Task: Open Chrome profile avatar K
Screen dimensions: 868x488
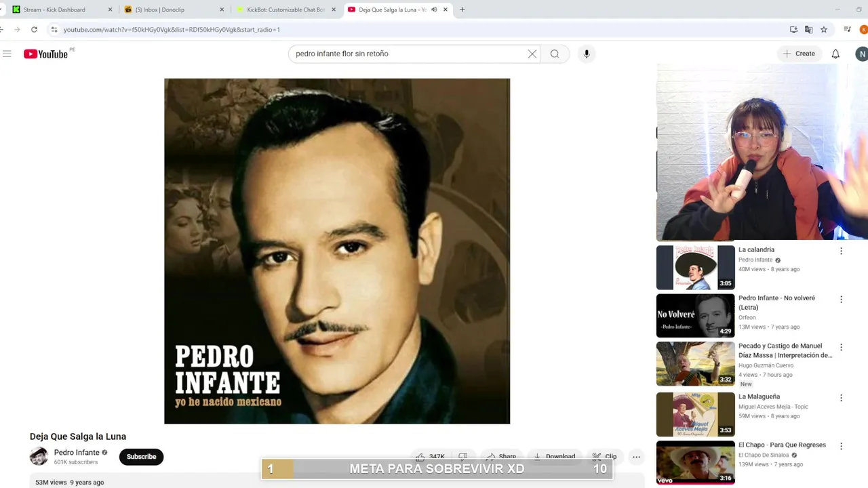Action: 863,29
